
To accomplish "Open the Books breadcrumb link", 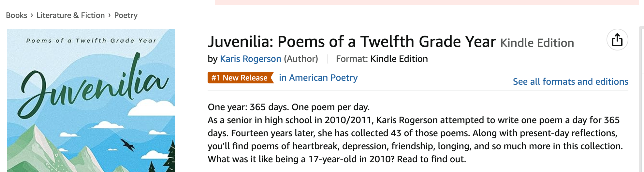I will (x=17, y=15).
